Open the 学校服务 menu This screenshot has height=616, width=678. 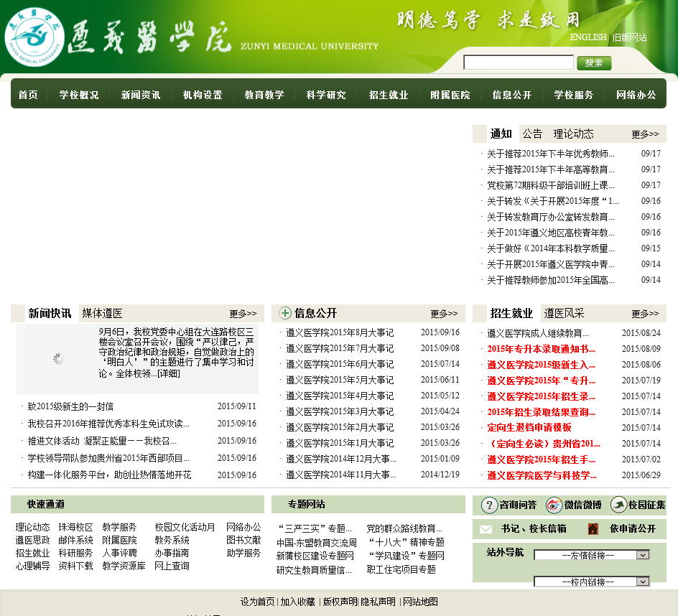tap(574, 95)
